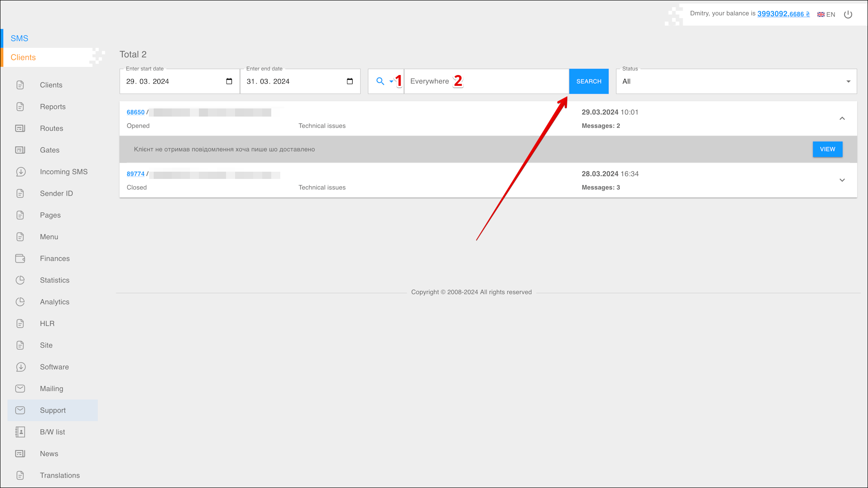The image size is (868, 488).
Task: Open end date calendar picker icon
Action: tap(349, 81)
